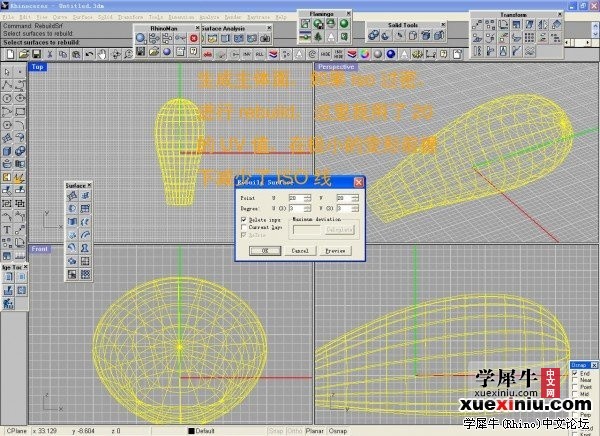Click the color wheel icon in main toolbar
This screenshot has height=436, width=600.
point(364,54)
